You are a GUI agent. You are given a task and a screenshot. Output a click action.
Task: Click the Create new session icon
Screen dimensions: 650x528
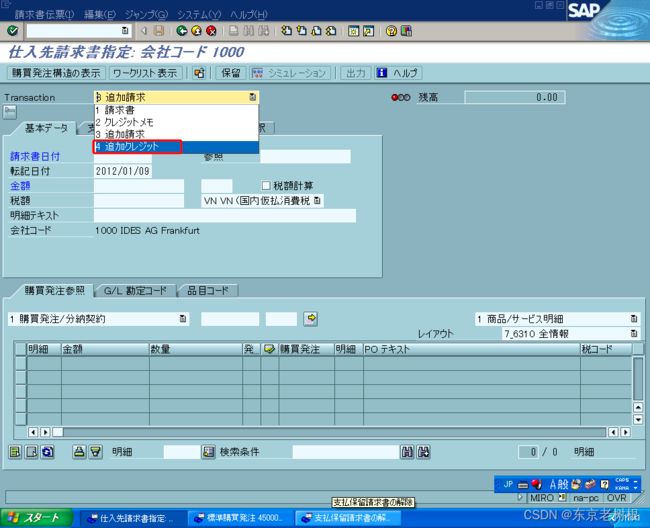[x=353, y=31]
